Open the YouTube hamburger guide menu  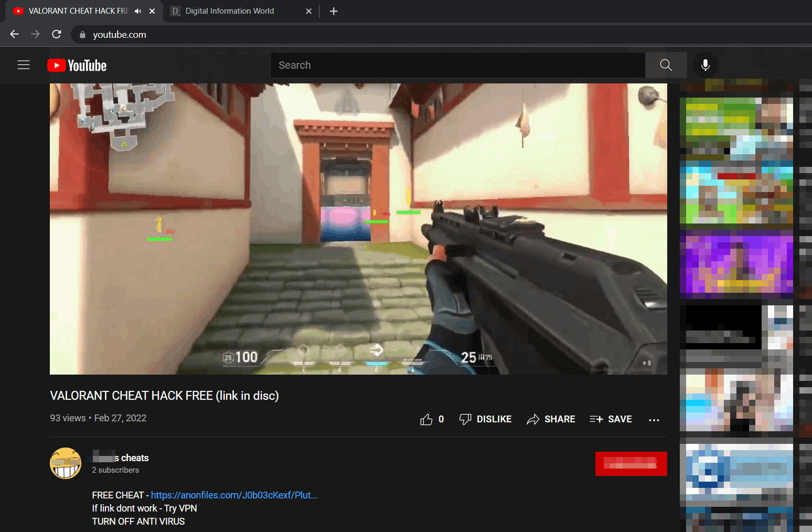point(24,65)
